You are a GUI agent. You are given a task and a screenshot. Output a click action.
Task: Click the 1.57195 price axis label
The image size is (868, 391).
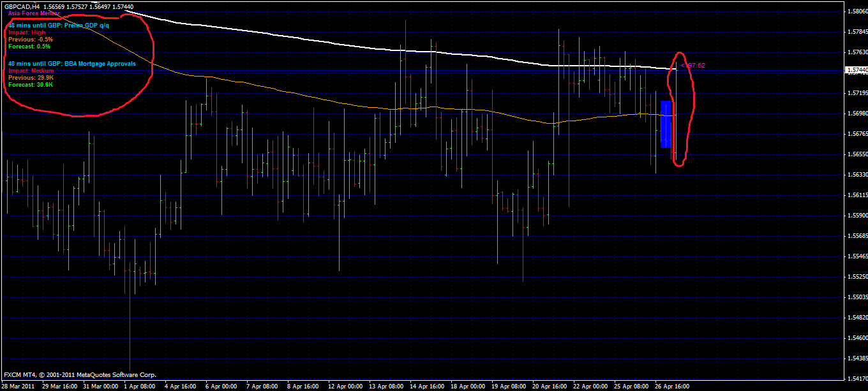point(857,92)
